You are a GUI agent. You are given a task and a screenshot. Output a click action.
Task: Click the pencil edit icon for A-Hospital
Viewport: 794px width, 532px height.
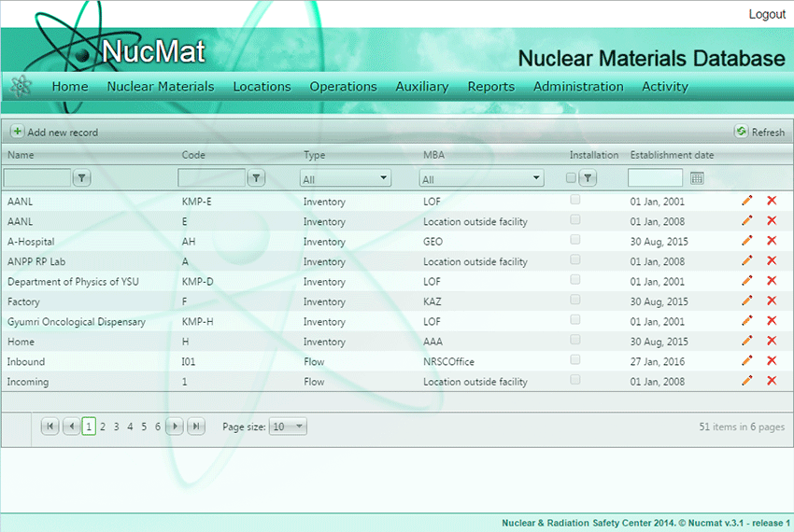(x=746, y=241)
